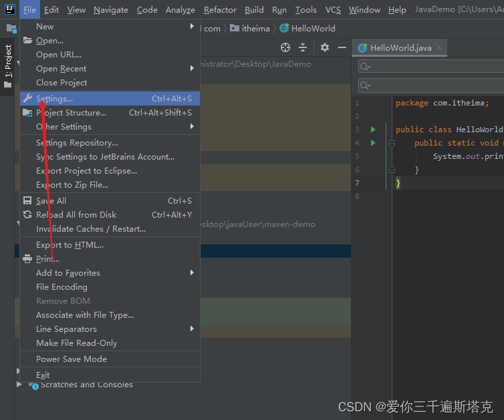Select Exit in File menu
This screenshot has width=504, height=420.
coord(110,375)
